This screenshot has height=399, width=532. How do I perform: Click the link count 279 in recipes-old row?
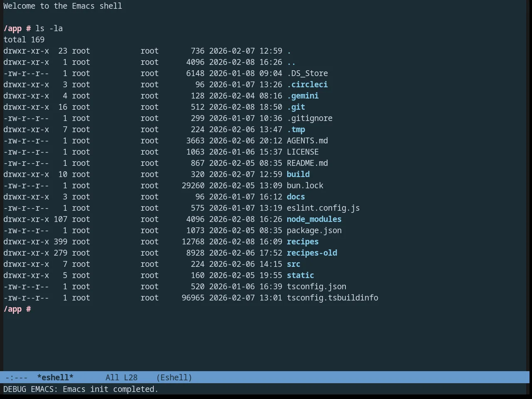[x=60, y=253]
